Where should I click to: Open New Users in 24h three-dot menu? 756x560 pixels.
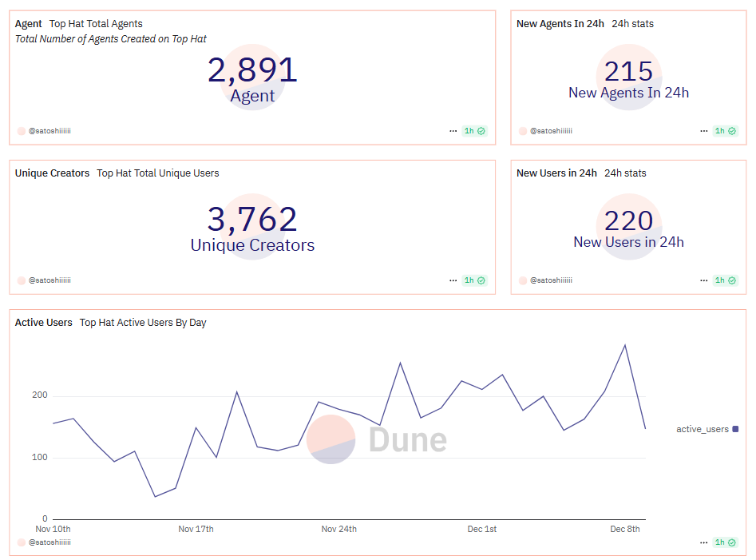pyautogui.click(x=704, y=280)
